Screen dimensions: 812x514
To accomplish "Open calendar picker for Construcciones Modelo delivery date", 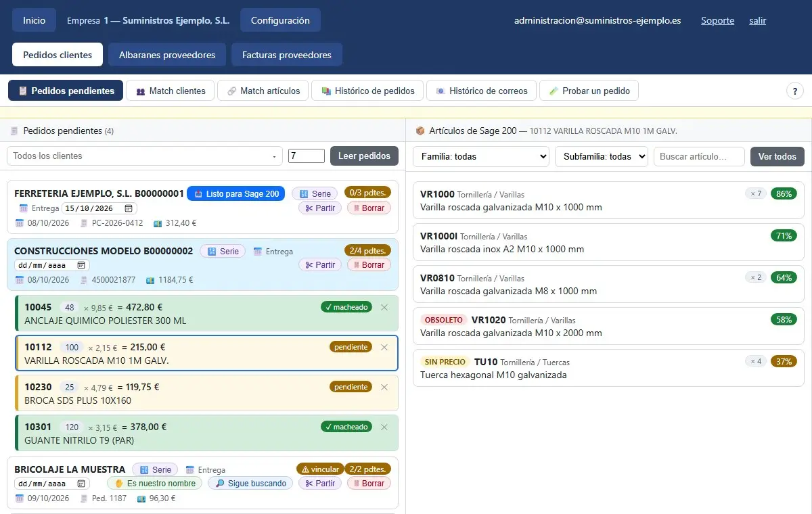I will pos(81,265).
